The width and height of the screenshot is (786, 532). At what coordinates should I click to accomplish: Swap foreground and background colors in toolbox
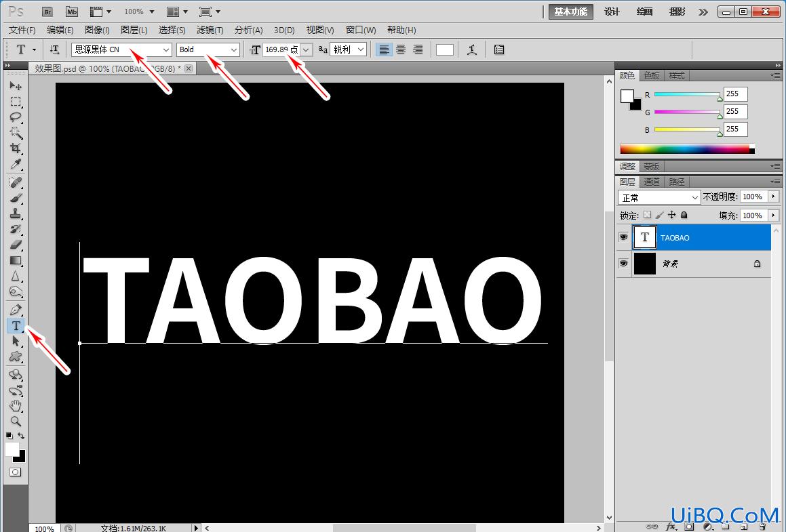(x=21, y=436)
